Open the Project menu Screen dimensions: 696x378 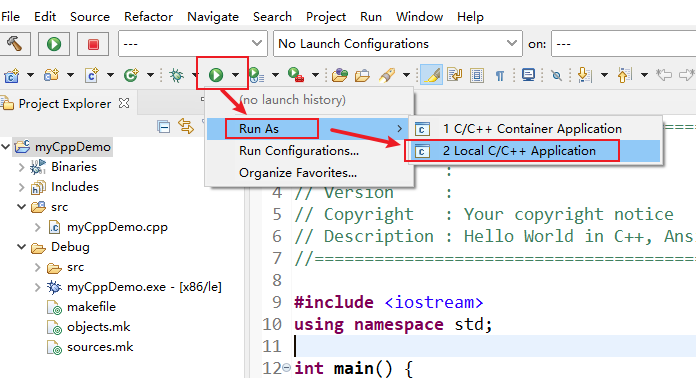[x=326, y=17]
